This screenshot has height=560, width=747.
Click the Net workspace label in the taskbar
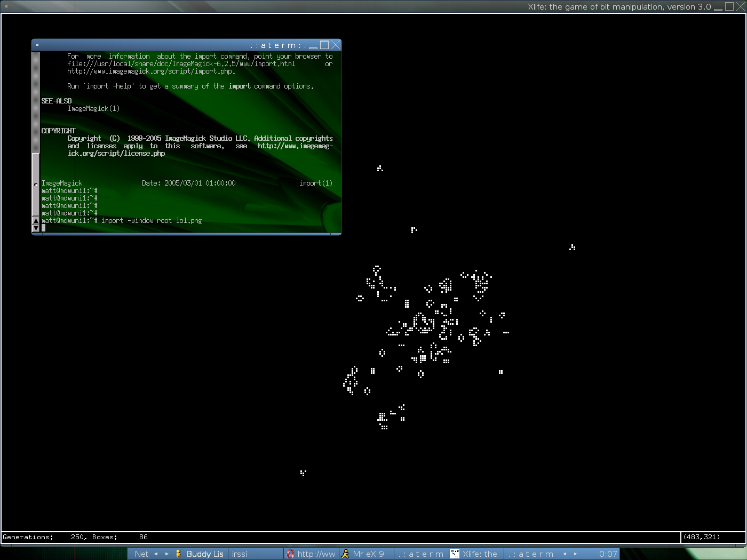click(x=141, y=554)
